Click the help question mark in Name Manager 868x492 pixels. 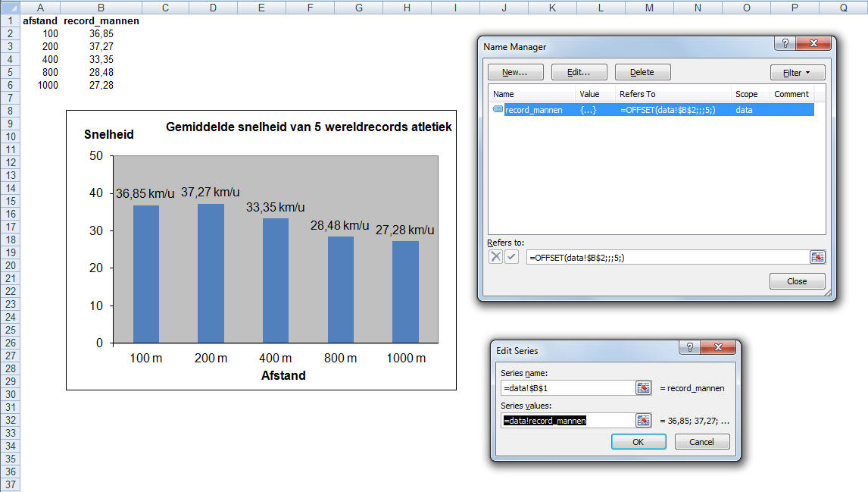pos(785,44)
